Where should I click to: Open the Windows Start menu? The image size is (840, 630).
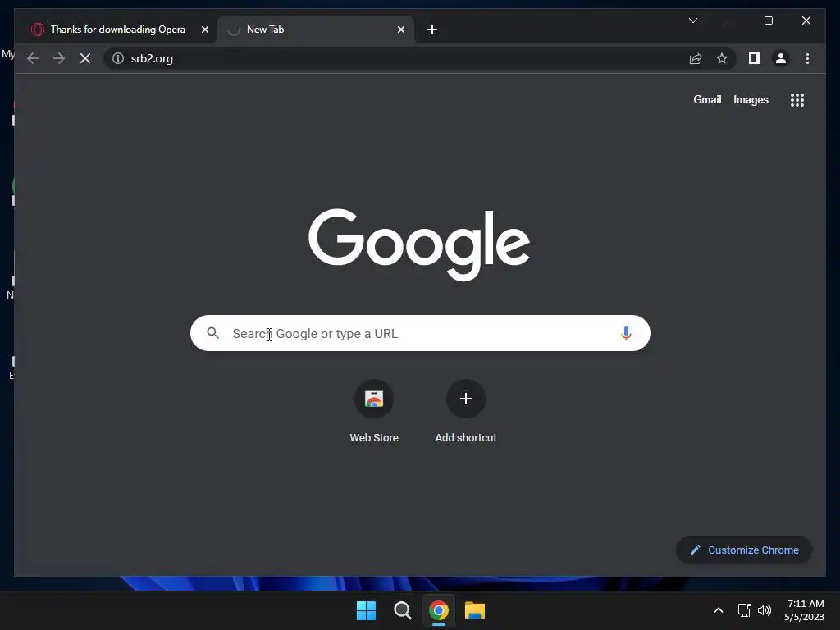pos(366,610)
